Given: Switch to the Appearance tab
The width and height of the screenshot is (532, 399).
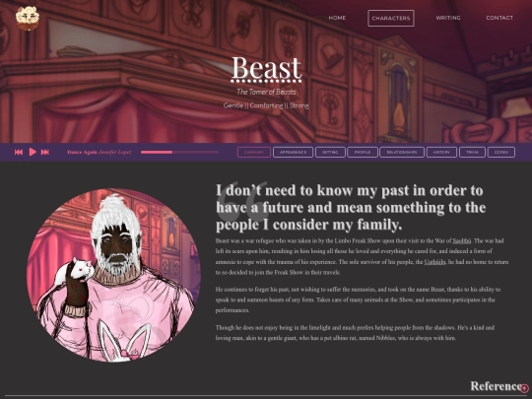Looking at the screenshot, I should coord(294,152).
